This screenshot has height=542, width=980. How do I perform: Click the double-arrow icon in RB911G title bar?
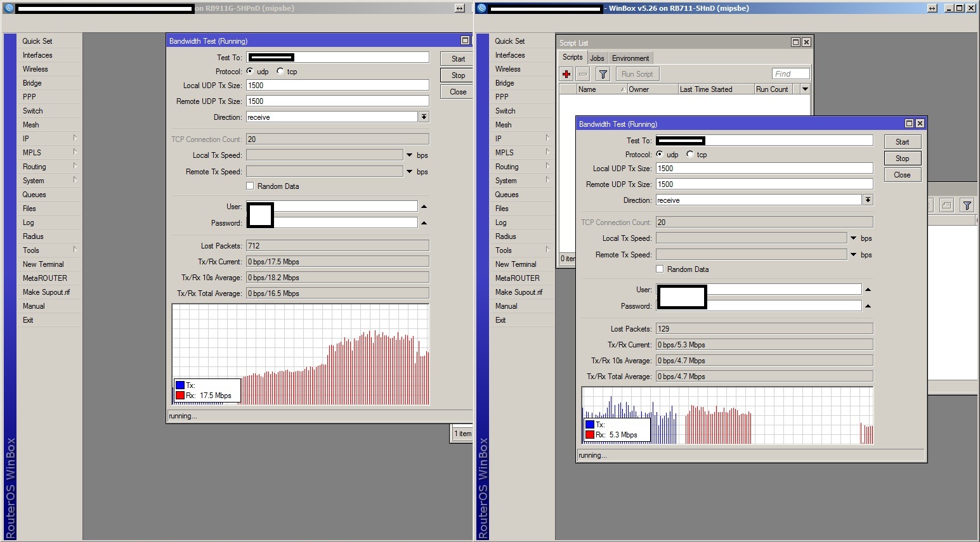pyautogui.click(x=459, y=8)
